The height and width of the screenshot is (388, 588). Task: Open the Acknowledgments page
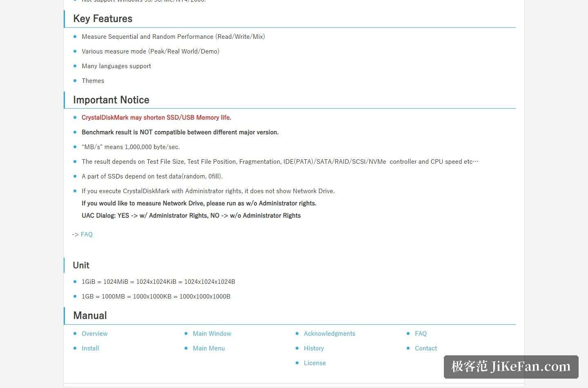click(x=330, y=334)
